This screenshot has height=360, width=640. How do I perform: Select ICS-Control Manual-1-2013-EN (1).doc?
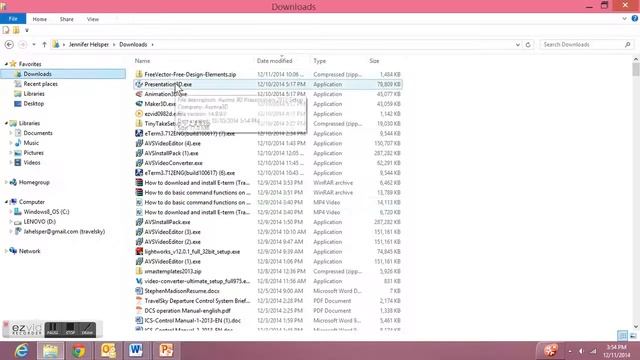[x=193, y=320]
